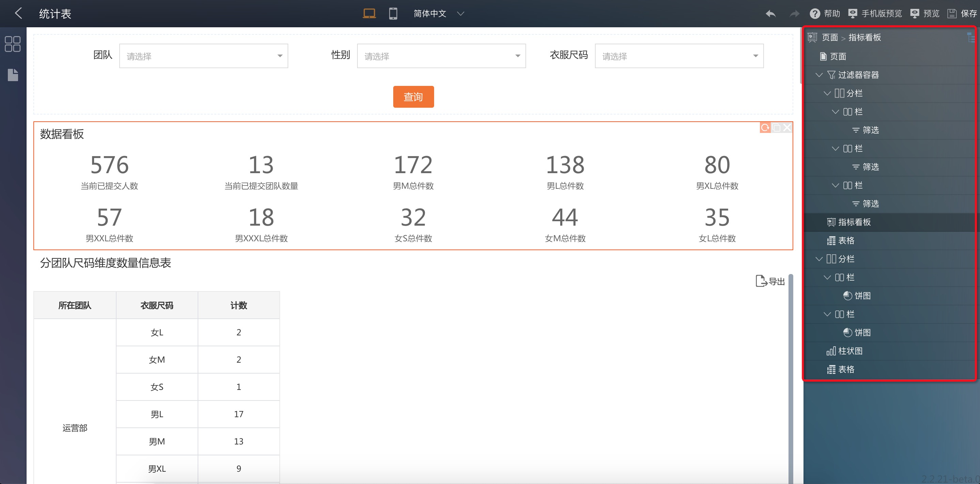Open the 团队 select dropdown
The image size is (980, 484).
203,56
